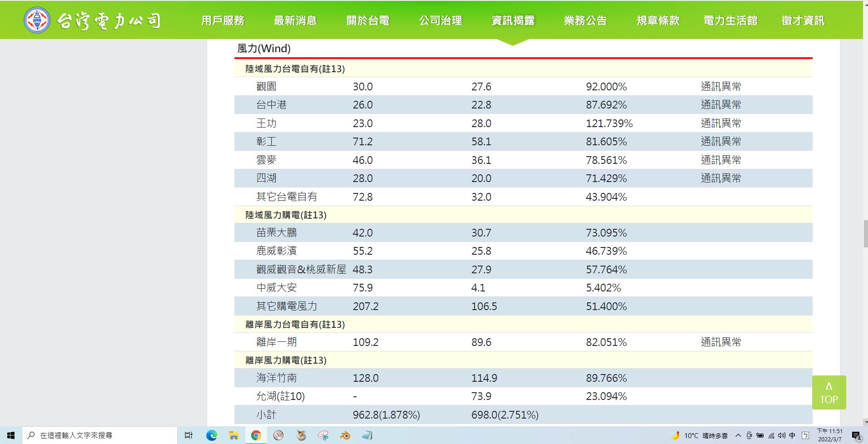Click the 其它台電自有 row name
Viewport: 868px width, 444px height.
click(287, 197)
